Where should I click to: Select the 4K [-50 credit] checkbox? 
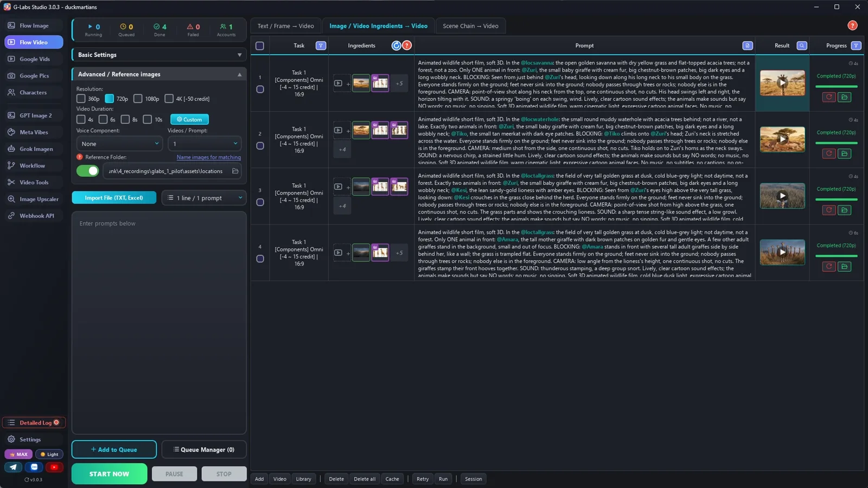click(169, 99)
